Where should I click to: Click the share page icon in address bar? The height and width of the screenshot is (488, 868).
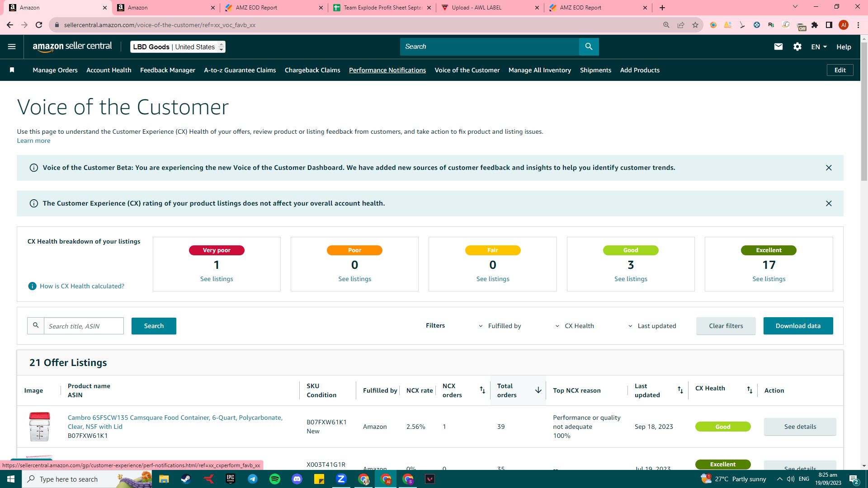pyautogui.click(x=681, y=25)
